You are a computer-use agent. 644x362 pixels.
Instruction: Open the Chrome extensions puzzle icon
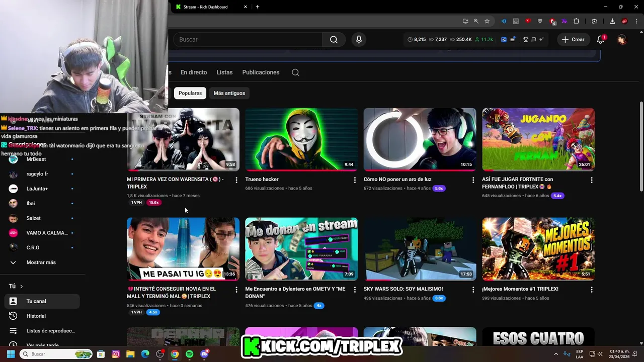click(577, 21)
